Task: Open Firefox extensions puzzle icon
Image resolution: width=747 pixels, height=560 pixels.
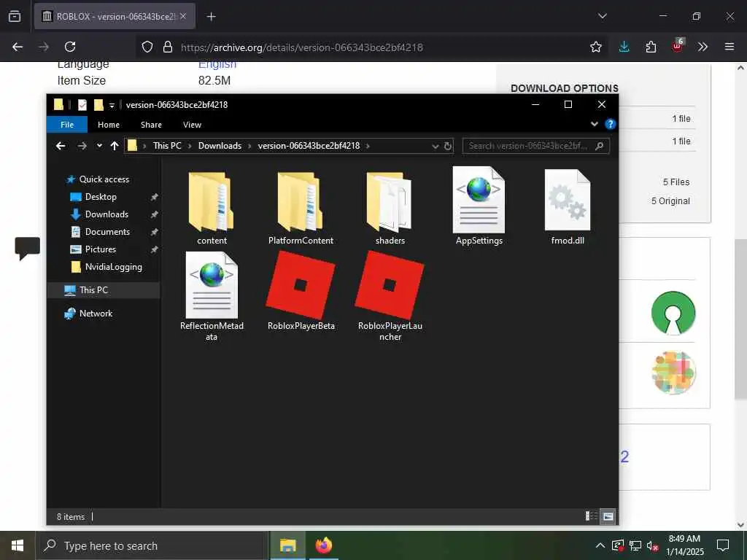Action: click(651, 47)
